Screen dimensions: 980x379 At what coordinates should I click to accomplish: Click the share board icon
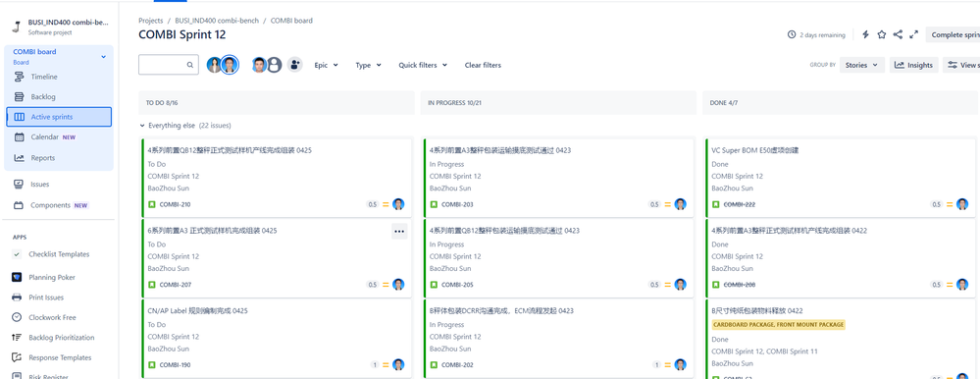(898, 35)
